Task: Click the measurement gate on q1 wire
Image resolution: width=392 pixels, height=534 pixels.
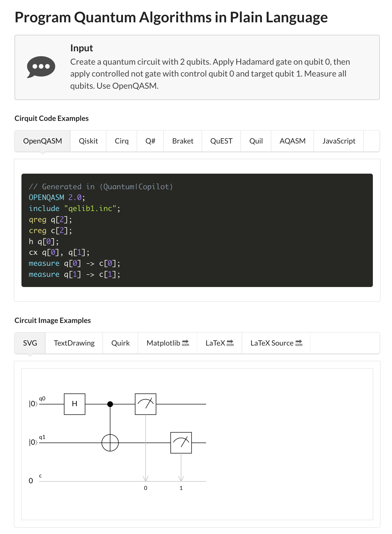Action: point(181,443)
